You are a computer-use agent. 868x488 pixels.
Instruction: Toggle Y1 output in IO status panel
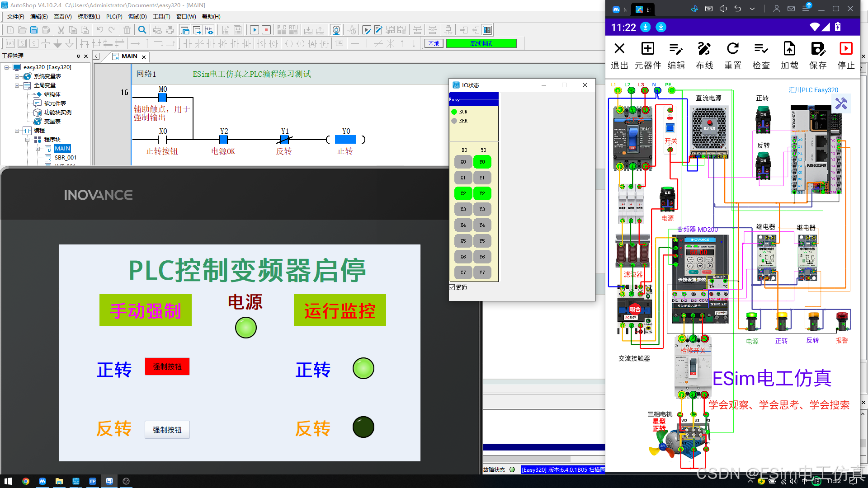click(482, 178)
